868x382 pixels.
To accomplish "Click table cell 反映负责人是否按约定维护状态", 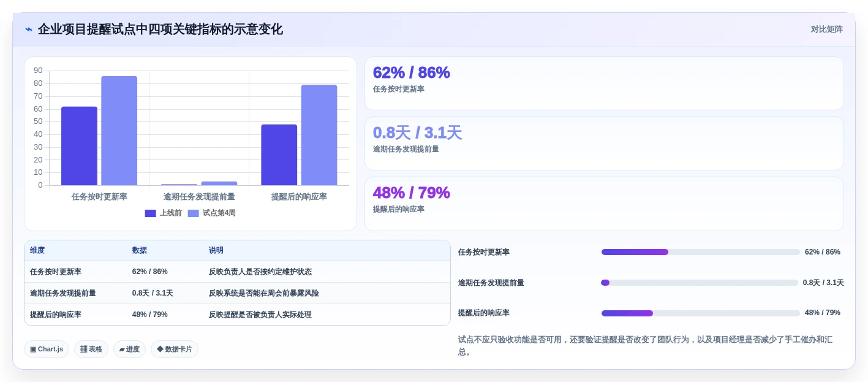I will tap(260, 272).
